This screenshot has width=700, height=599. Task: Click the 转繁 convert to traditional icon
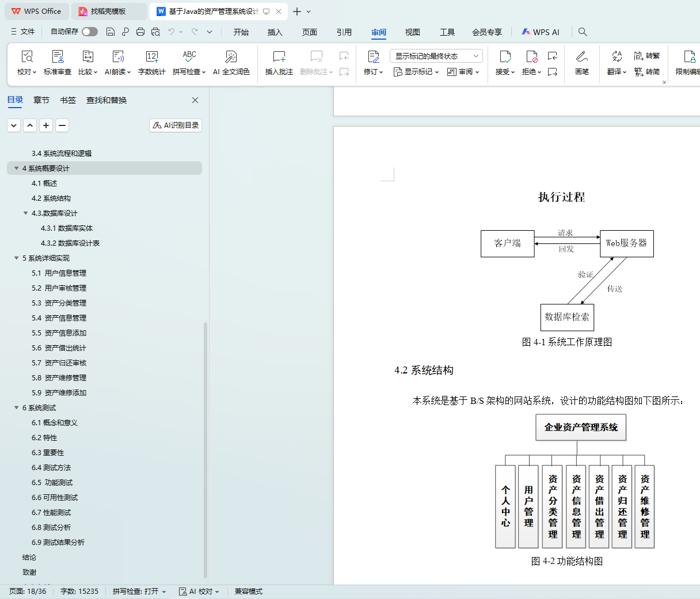tap(646, 56)
